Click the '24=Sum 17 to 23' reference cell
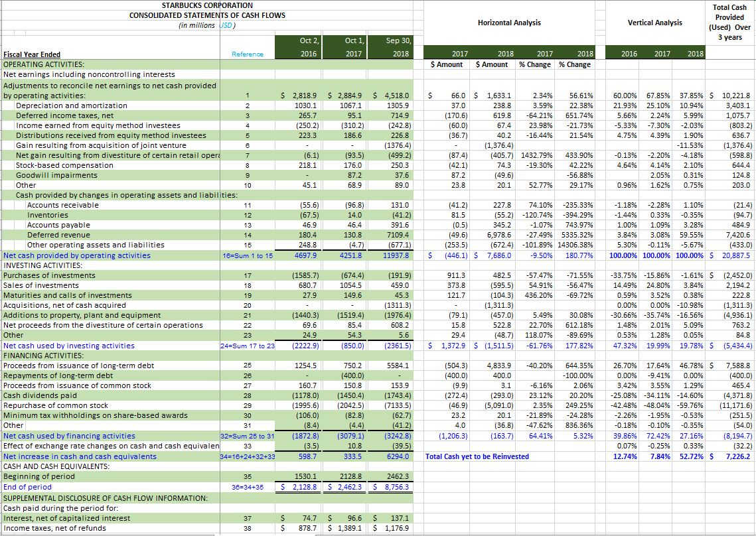The height and width of the screenshot is (536, 756). coord(248,346)
